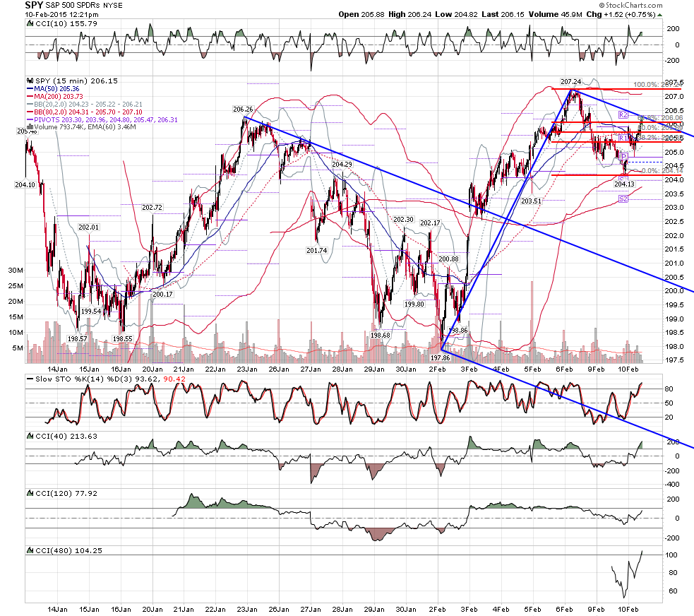The image size is (694, 616).
Task: Click the candlestick icon beside SPY (15 min)
Action: 30,81
